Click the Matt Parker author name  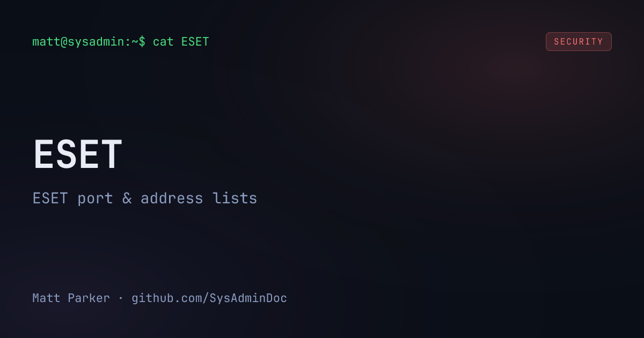pos(71,298)
